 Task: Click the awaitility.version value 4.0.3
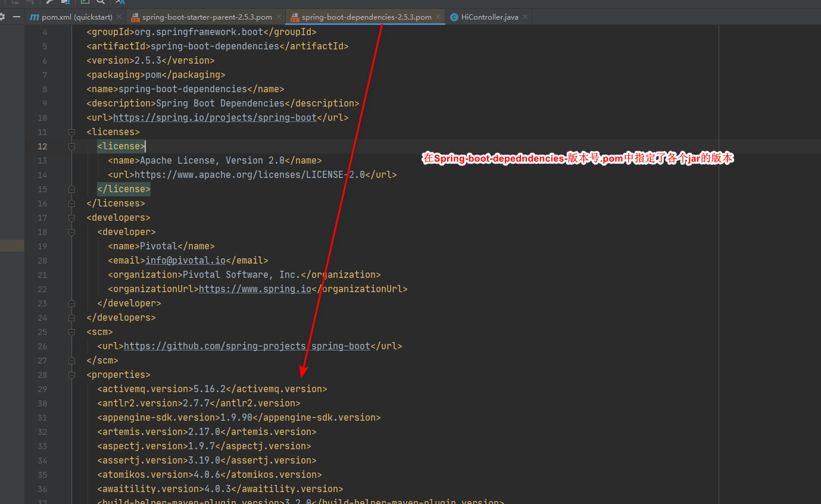217,489
